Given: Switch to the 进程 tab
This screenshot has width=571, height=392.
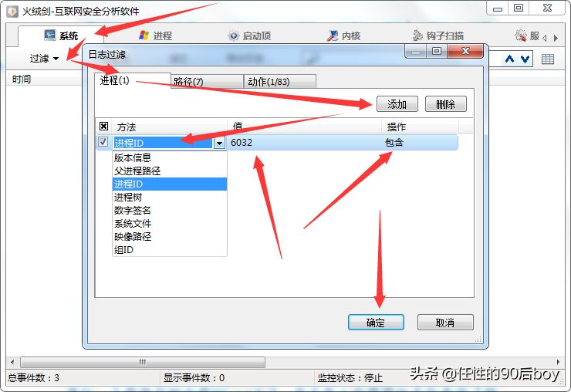Looking at the screenshot, I should pos(156,35).
